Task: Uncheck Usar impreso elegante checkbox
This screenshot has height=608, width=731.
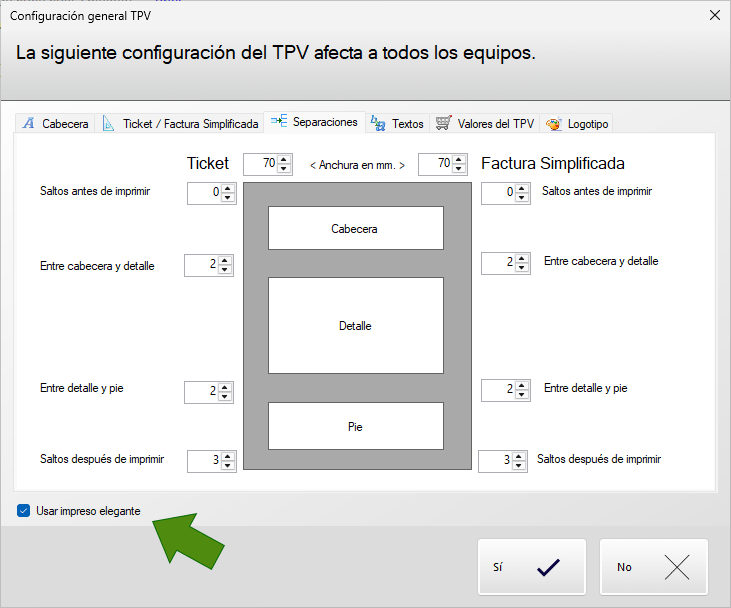Action: click(x=23, y=511)
